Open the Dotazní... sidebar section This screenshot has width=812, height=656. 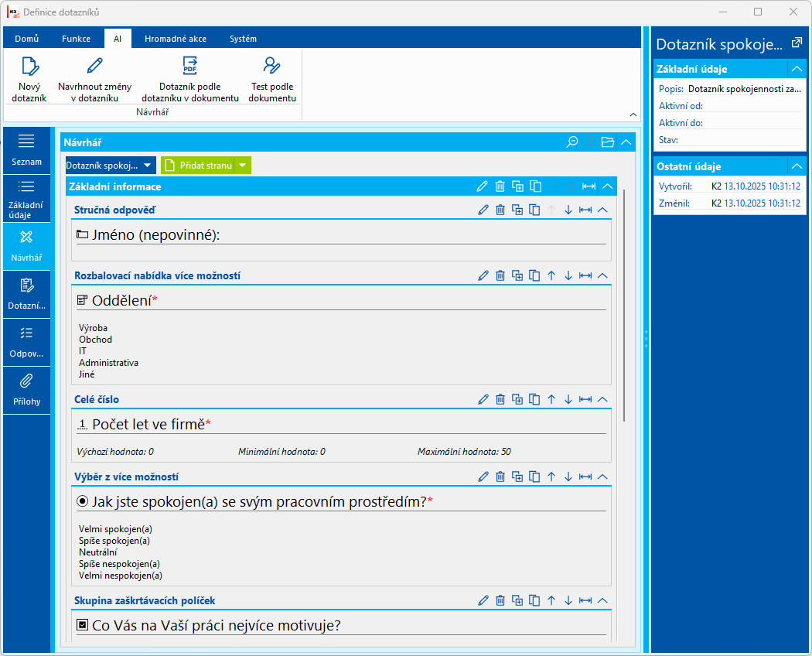pyautogui.click(x=26, y=295)
